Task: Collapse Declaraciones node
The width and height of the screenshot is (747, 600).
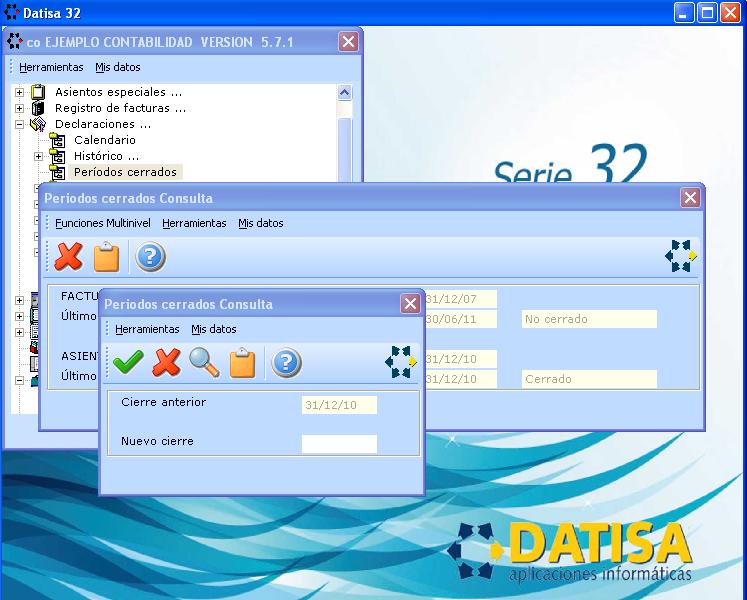Action: (19, 124)
